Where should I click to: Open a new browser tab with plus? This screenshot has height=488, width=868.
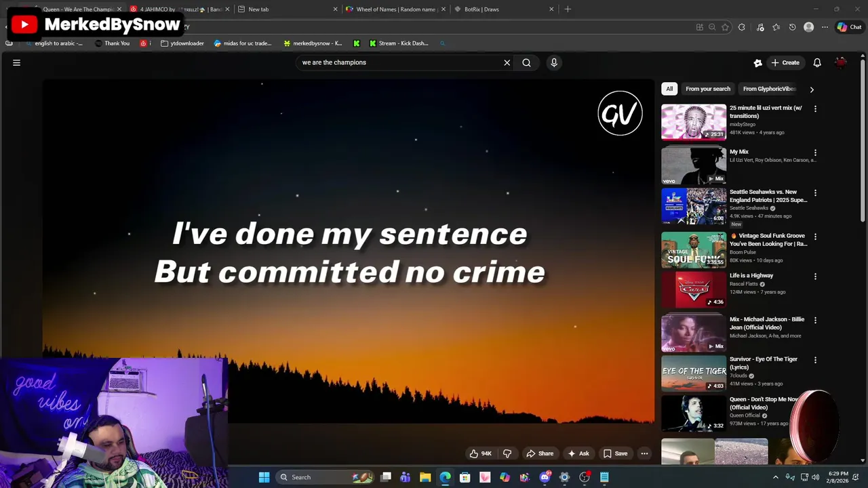click(x=568, y=9)
